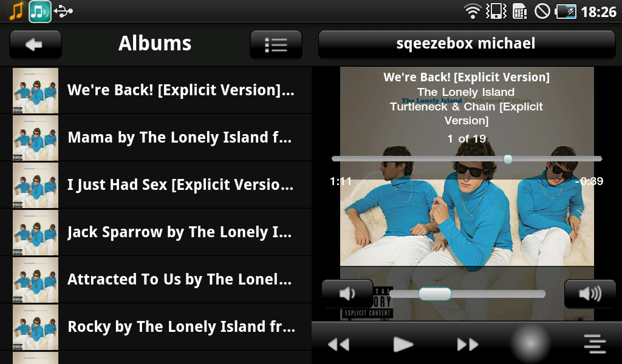The height and width of the screenshot is (364, 622).
Task: Go back using the left arrow button
Action: (35, 44)
